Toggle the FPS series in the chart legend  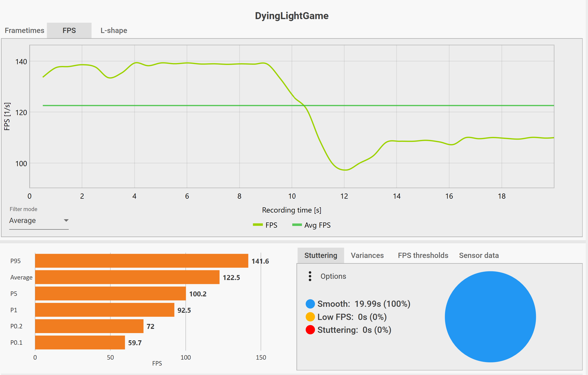(265, 225)
